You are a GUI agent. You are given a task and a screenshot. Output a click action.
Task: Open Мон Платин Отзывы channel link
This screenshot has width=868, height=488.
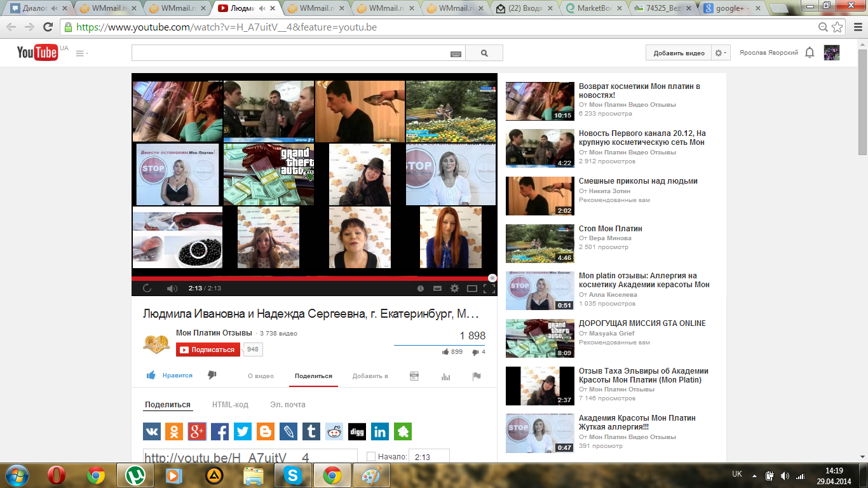tap(214, 333)
